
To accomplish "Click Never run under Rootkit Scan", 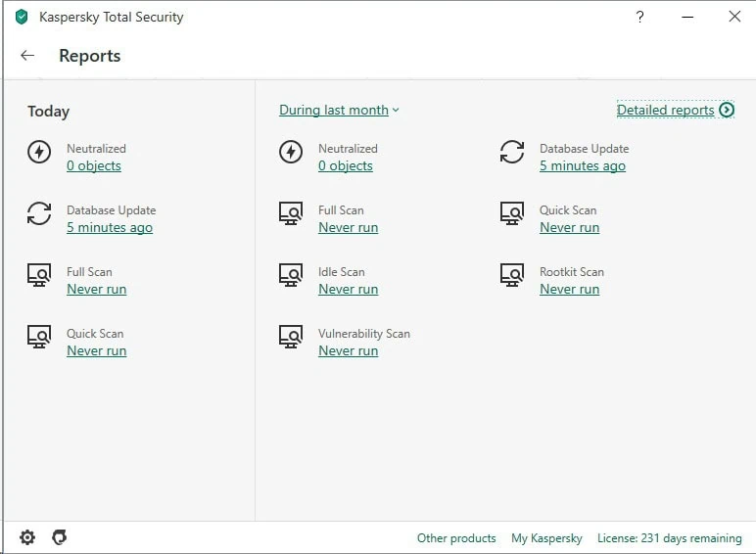I will pos(569,290).
